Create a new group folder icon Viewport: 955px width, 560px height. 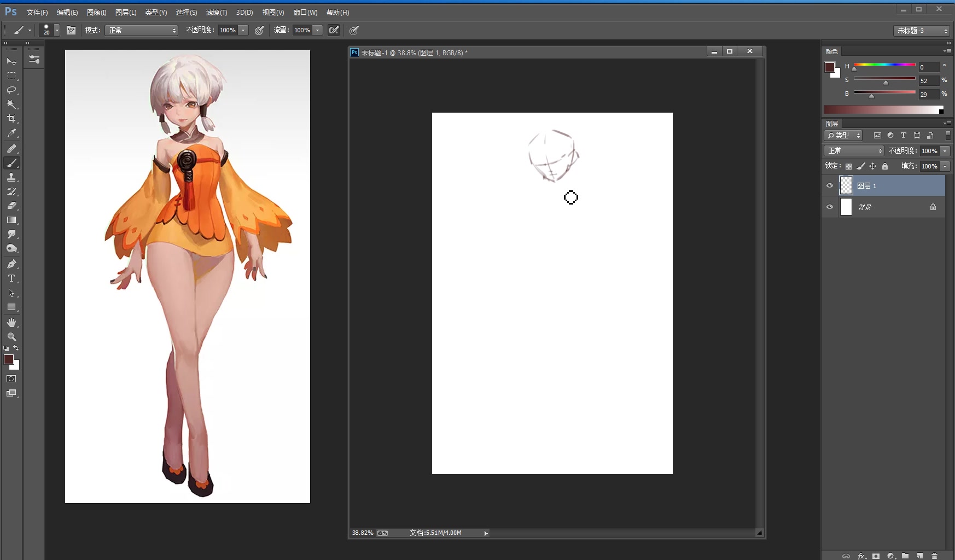pyautogui.click(x=905, y=556)
